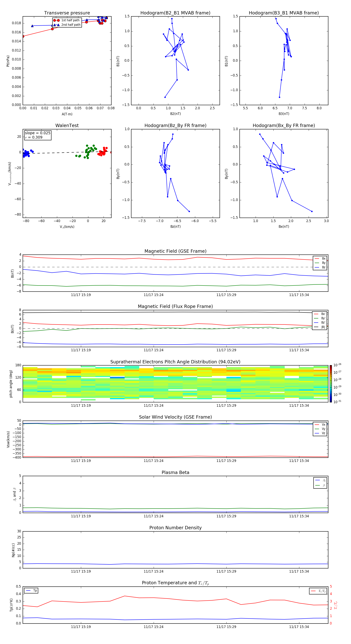Click the "slope = 0.025" annotation

click(37, 133)
